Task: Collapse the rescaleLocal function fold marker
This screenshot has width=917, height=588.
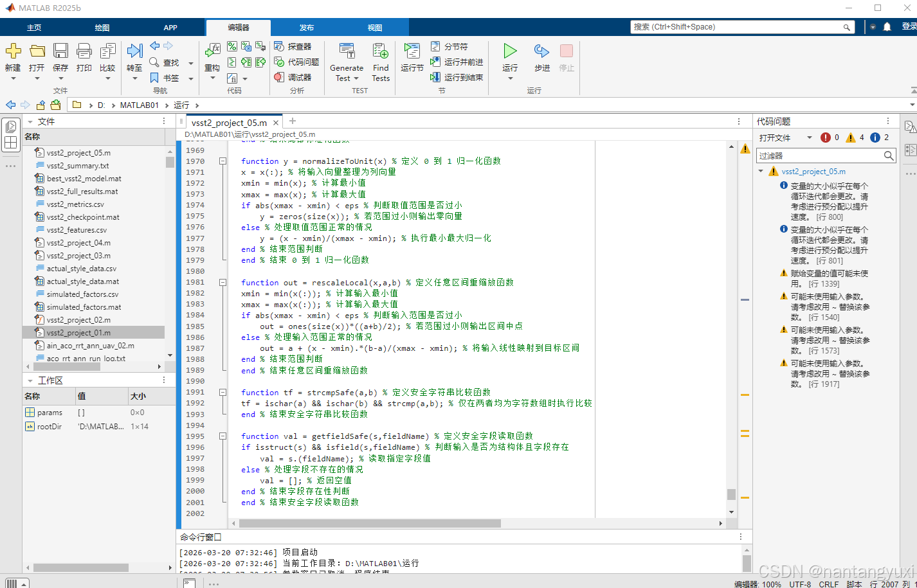Action: point(222,283)
